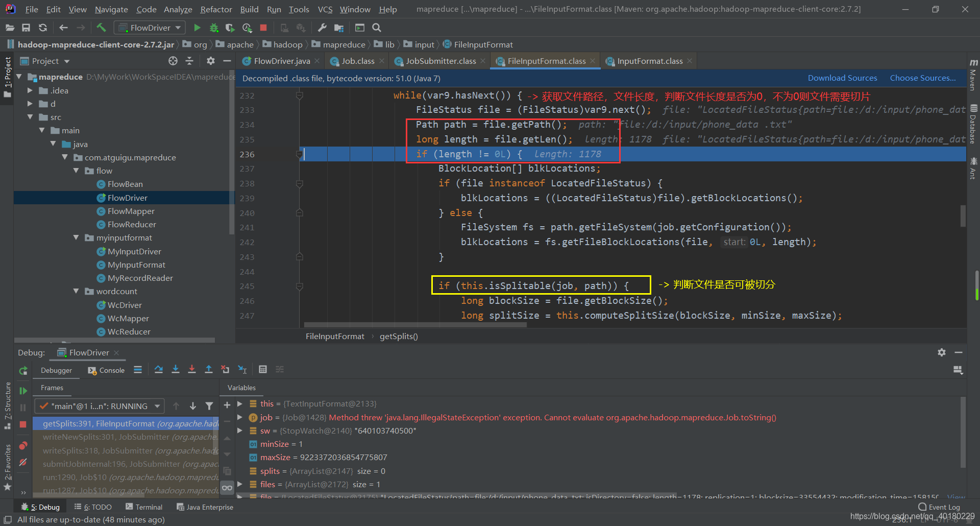Open Debug panel gear settings
Viewport: 980px width, 526px height.
pyautogui.click(x=942, y=352)
